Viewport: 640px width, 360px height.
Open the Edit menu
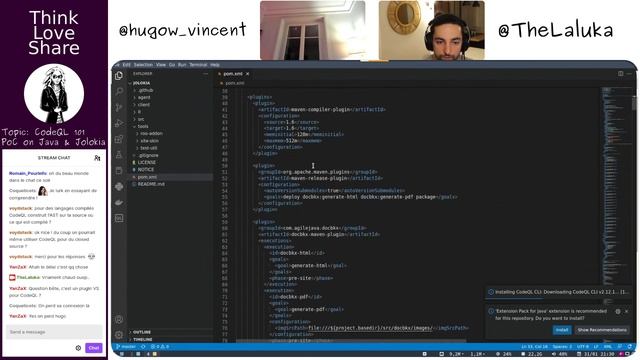tap(127, 65)
